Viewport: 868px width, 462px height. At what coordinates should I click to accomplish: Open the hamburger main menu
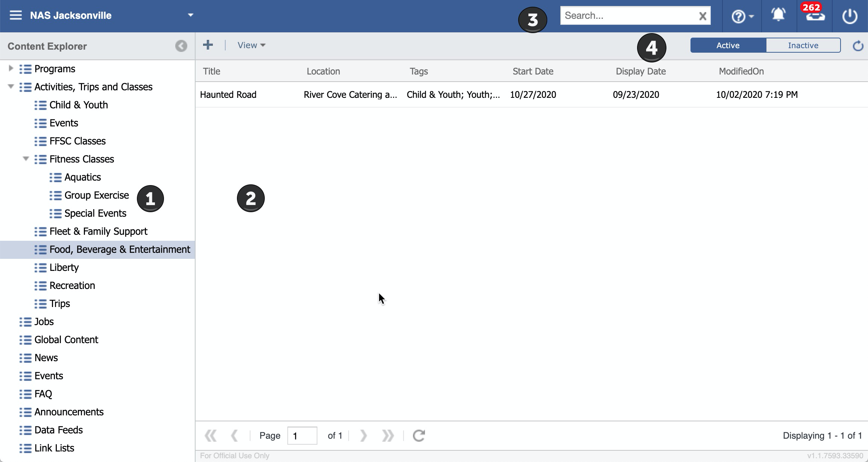click(15, 15)
